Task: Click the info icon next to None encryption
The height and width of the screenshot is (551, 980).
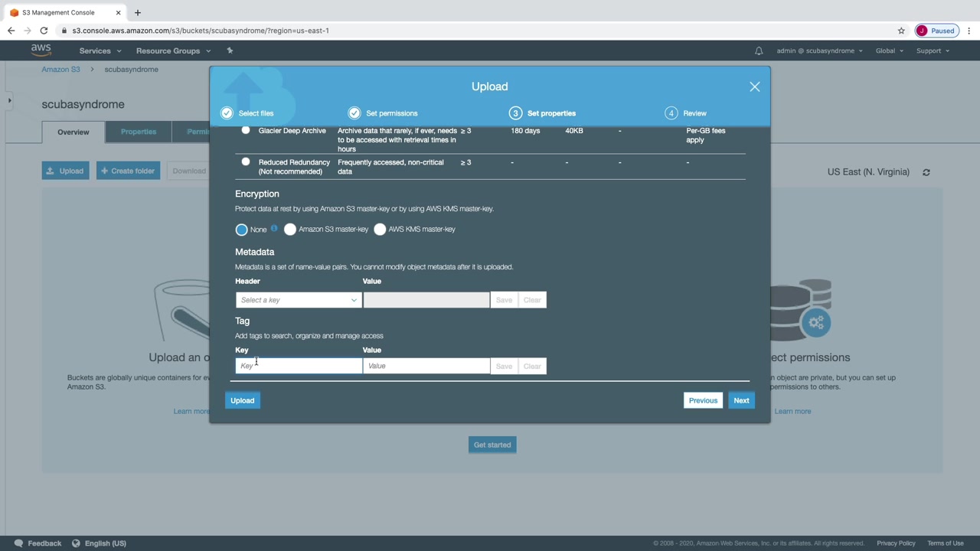Action: click(x=274, y=228)
